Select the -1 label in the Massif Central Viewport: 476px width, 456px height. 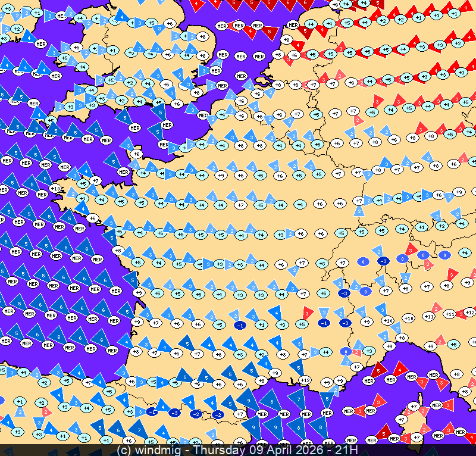(240, 325)
